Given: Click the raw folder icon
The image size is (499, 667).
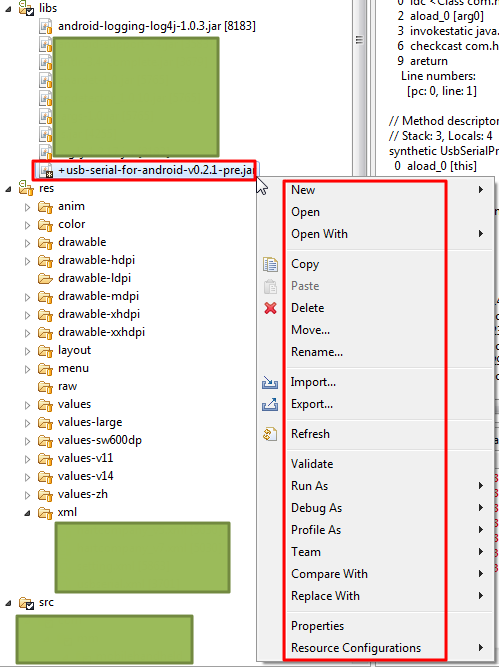Looking at the screenshot, I should click(45, 387).
